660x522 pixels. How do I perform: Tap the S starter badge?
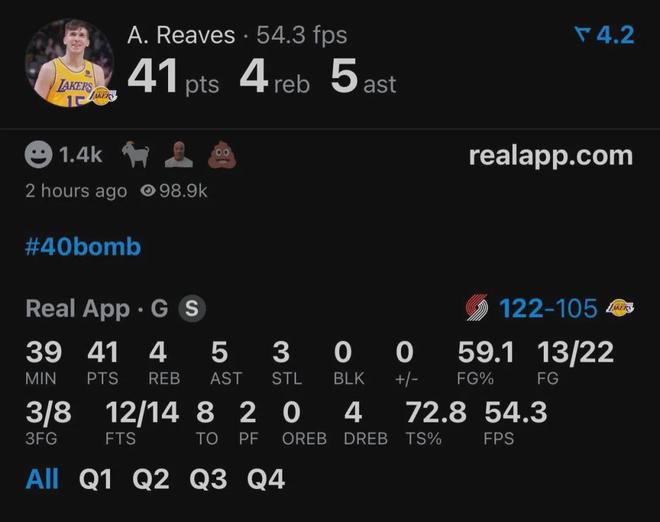point(191,309)
